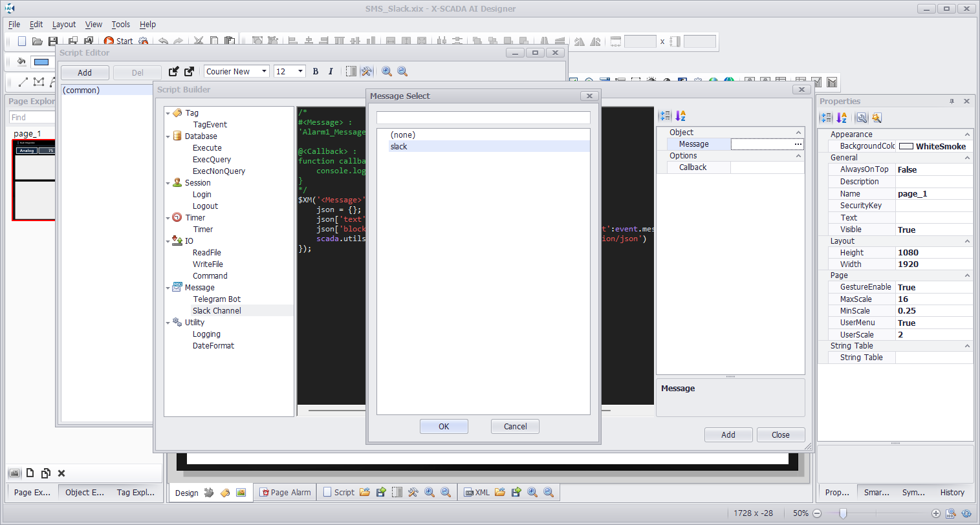
Task: Toggle Italic in Script Editor toolbar
Action: pyautogui.click(x=331, y=71)
